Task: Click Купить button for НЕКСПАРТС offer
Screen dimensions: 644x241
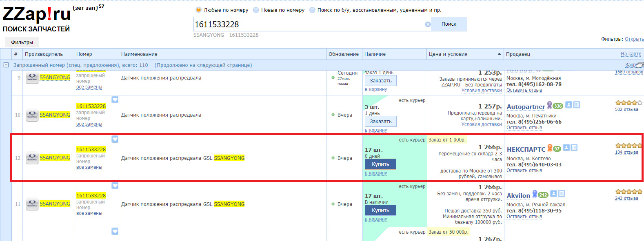Action: [381, 164]
